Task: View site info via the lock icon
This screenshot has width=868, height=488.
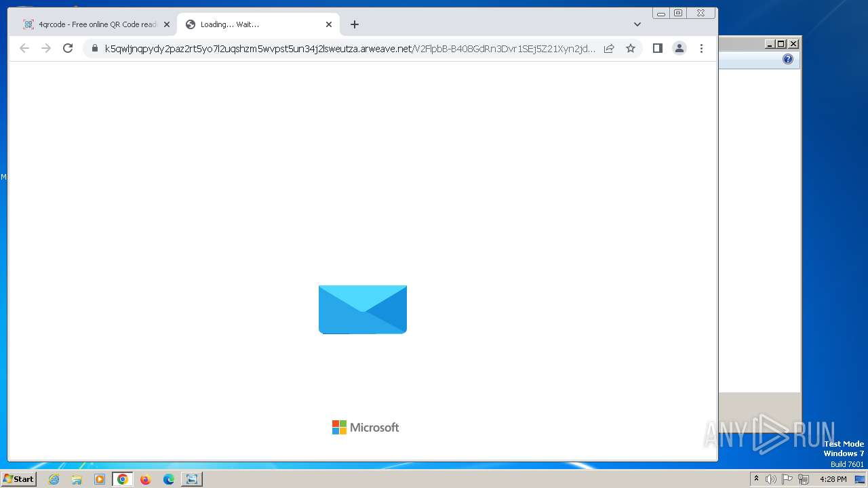Action: click(94, 48)
